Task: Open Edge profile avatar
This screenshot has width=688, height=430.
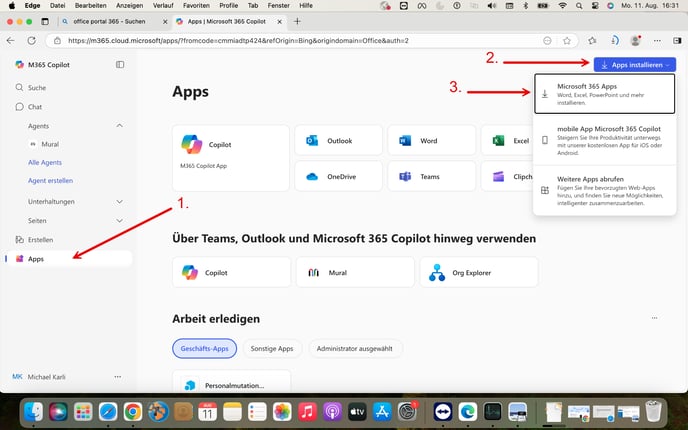Action: (635, 41)
